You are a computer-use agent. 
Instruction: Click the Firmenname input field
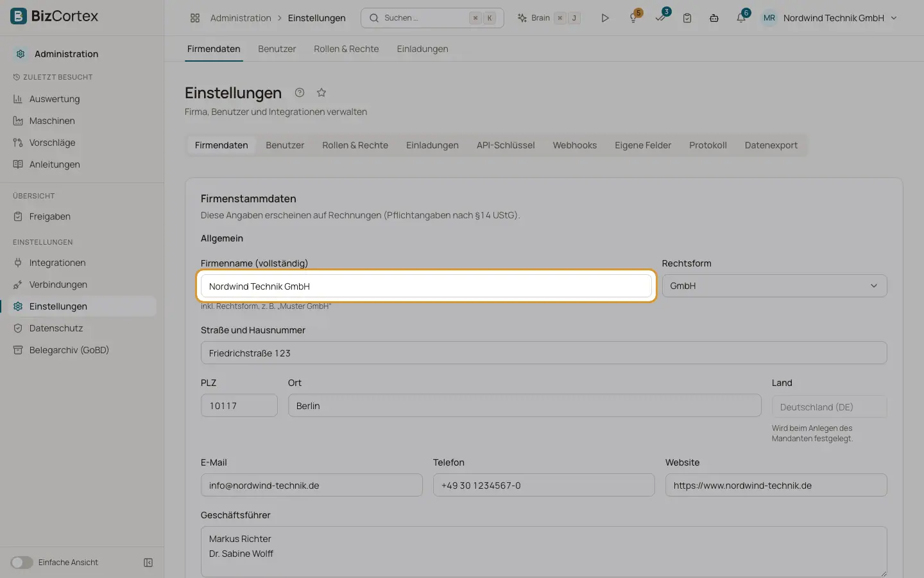[x=426, y=286]
